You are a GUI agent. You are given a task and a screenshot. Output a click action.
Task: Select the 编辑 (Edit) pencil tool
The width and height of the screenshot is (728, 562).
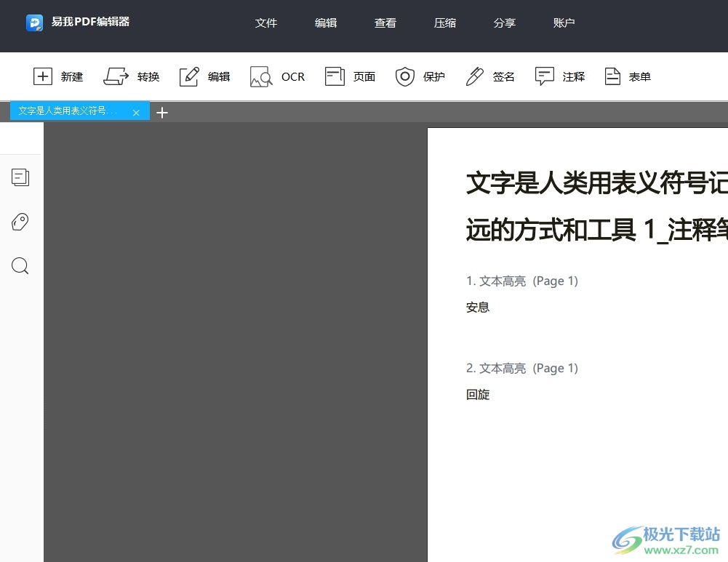[189, 76]
